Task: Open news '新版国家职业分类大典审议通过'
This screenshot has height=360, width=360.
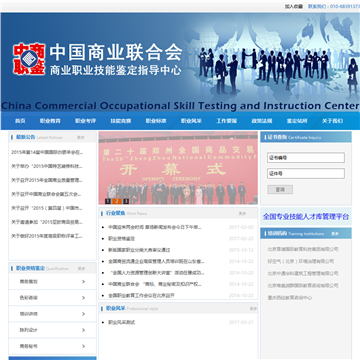Action: (x=139, y=250)
